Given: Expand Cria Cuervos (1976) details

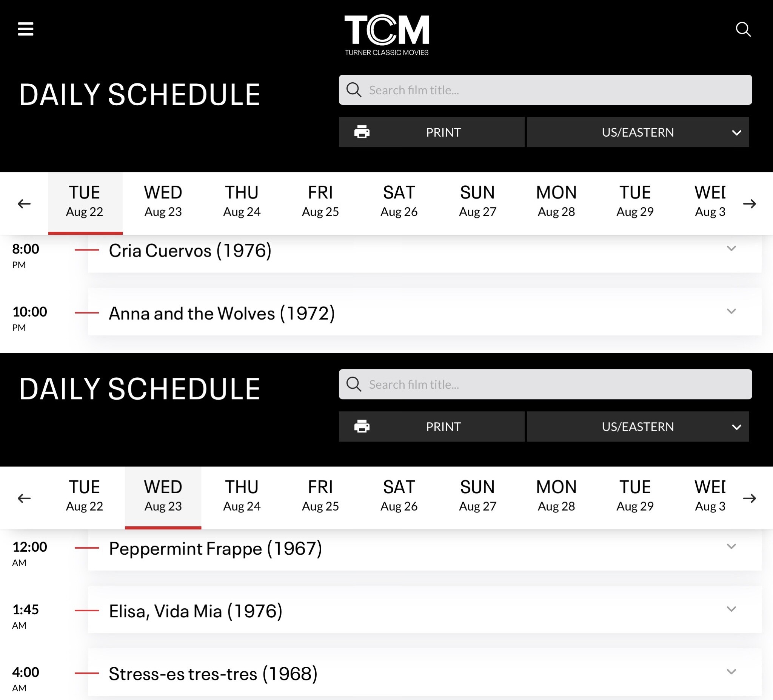Looking at the screenshot, I should tap(731, 248).
